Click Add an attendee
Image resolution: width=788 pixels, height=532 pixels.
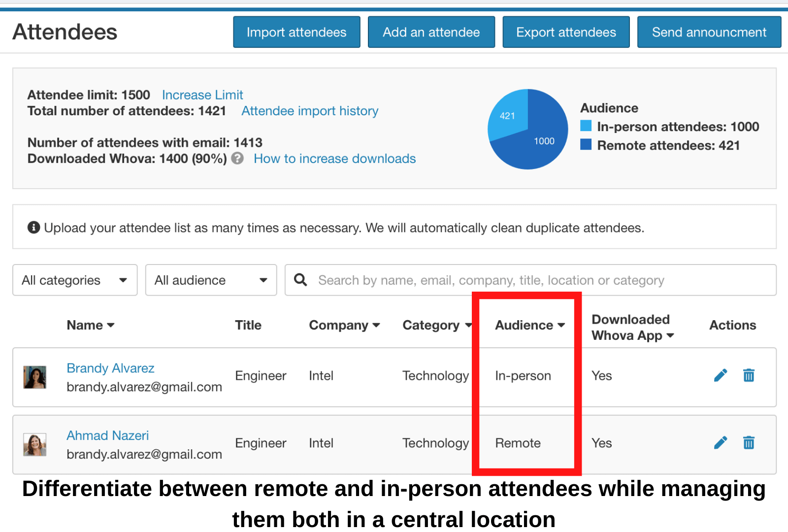(x=431, y=32)
